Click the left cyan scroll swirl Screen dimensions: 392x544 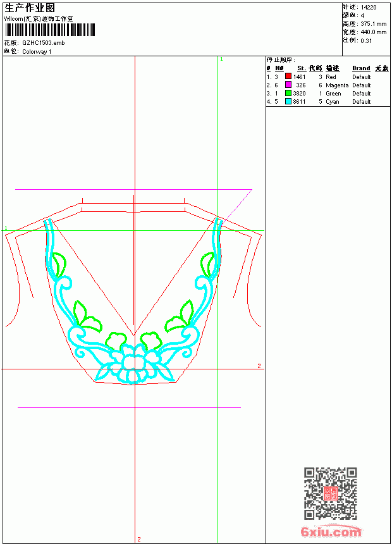click(x=64, y=284)
